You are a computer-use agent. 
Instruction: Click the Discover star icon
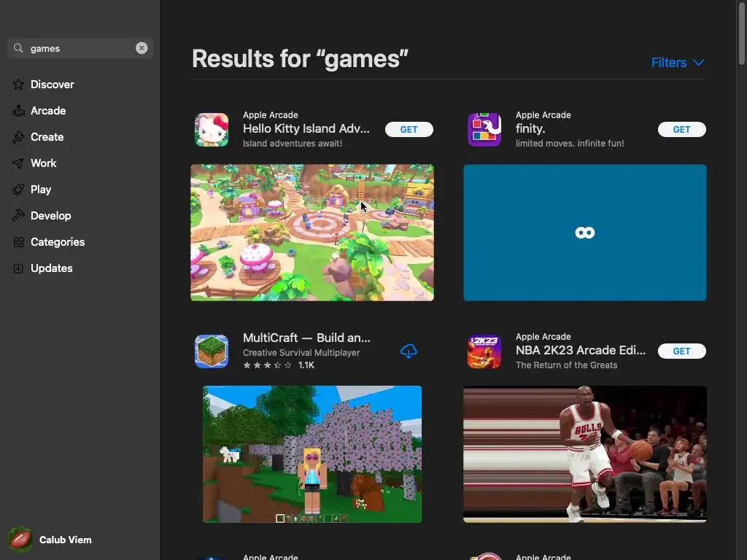tap(18, 85)
